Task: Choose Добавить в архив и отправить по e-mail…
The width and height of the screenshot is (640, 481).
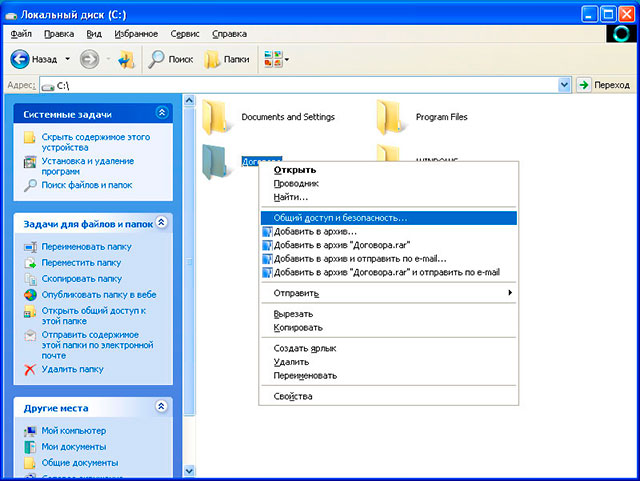Action: 389,259
